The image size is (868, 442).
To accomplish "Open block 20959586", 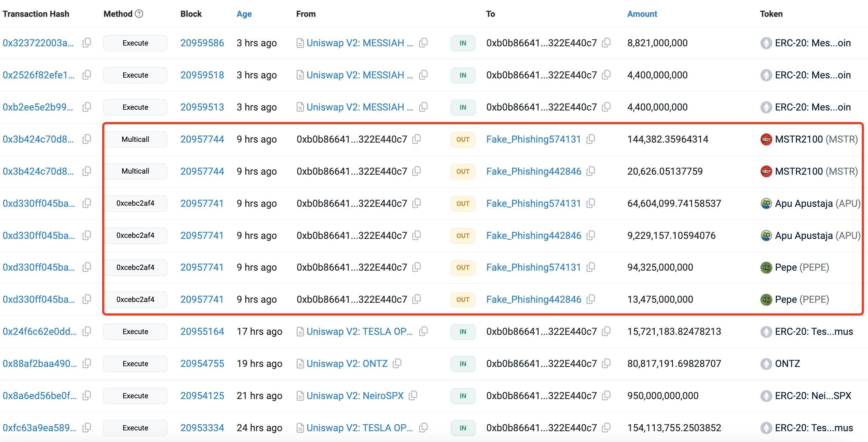I will (x=202, y=43).
